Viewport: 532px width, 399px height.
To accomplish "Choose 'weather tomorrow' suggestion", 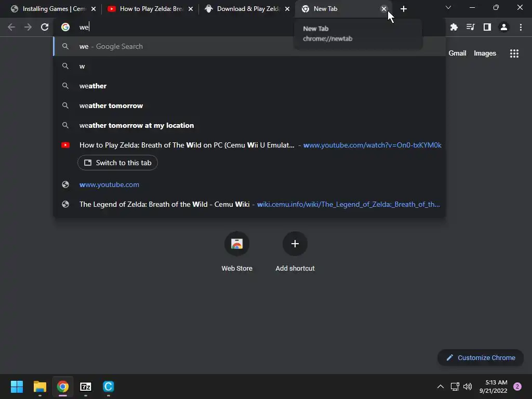I will (249, 105).
